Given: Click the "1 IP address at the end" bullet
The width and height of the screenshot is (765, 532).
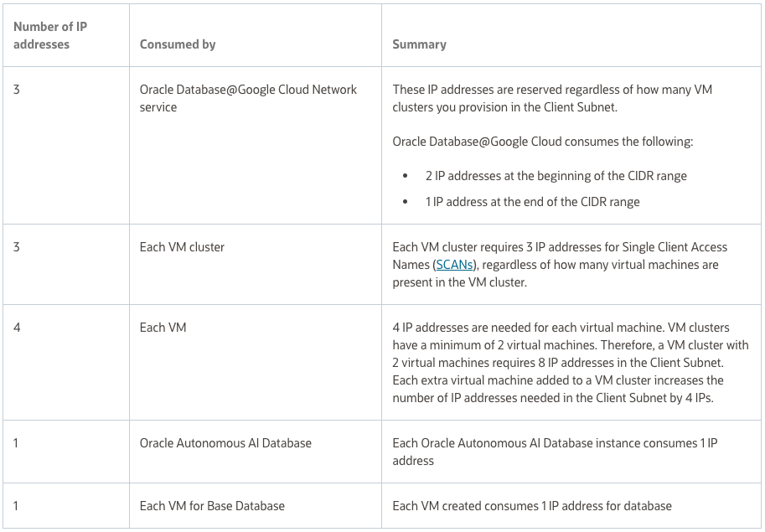Looking at the screenshot, I should 532,202.
